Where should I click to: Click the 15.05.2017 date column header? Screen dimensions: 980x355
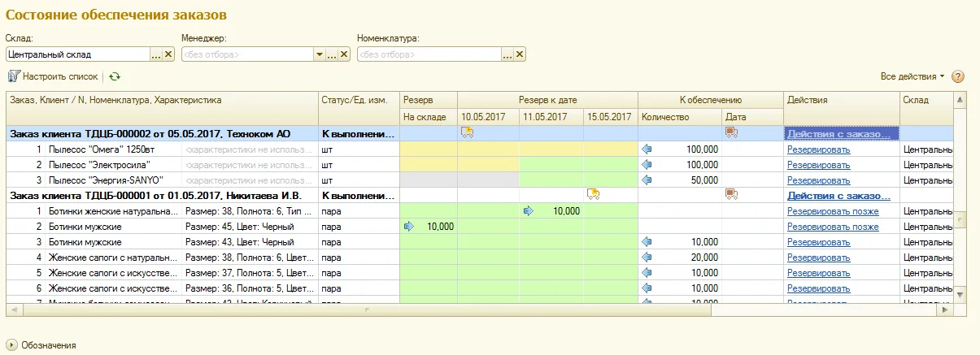pyautogui.click(x=611, y=117)
